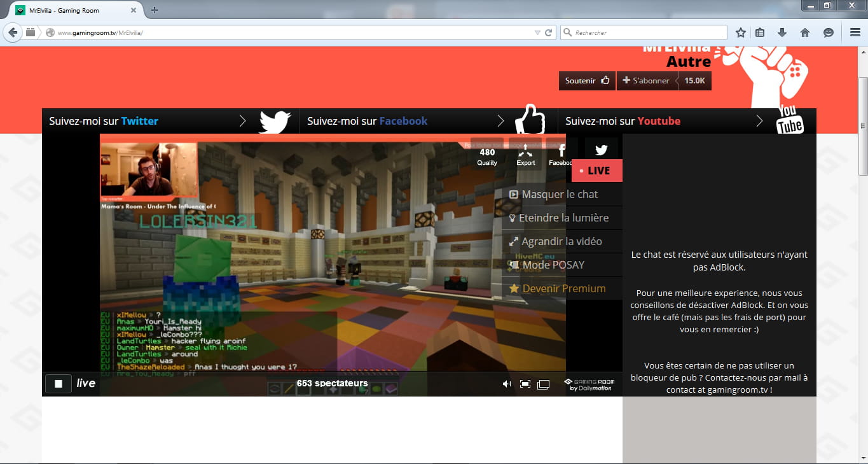Click the white Twitter bird banner icon
The image size is (868, 464).
[x=275, y=121]
